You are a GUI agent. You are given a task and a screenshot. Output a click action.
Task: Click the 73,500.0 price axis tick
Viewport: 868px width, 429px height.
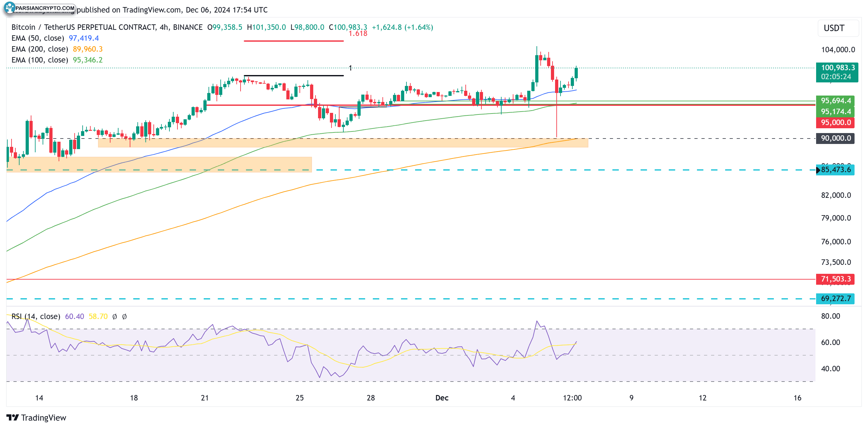coord(836,262)
